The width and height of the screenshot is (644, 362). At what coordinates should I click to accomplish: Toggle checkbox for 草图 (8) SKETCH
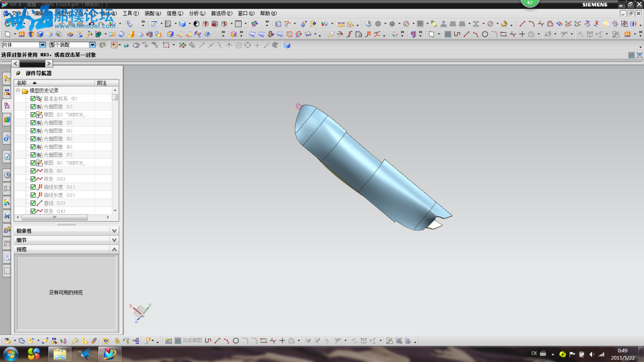click(33, 163)
